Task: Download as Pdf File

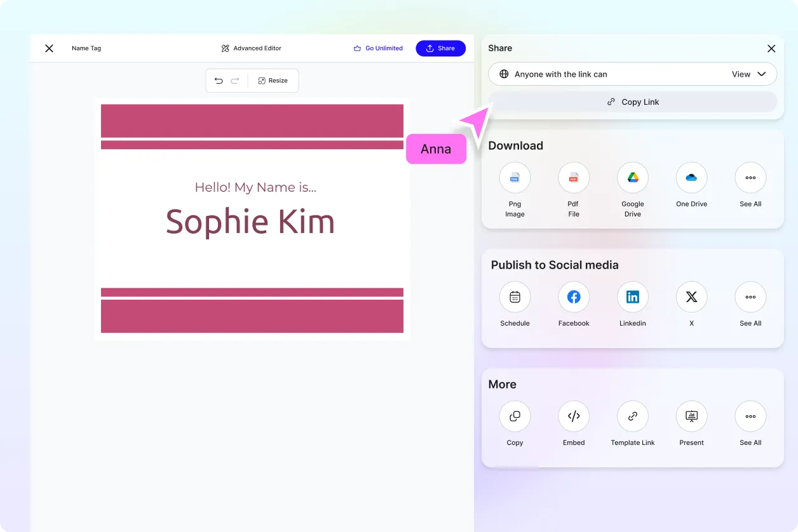Action: tap(573, 178)
